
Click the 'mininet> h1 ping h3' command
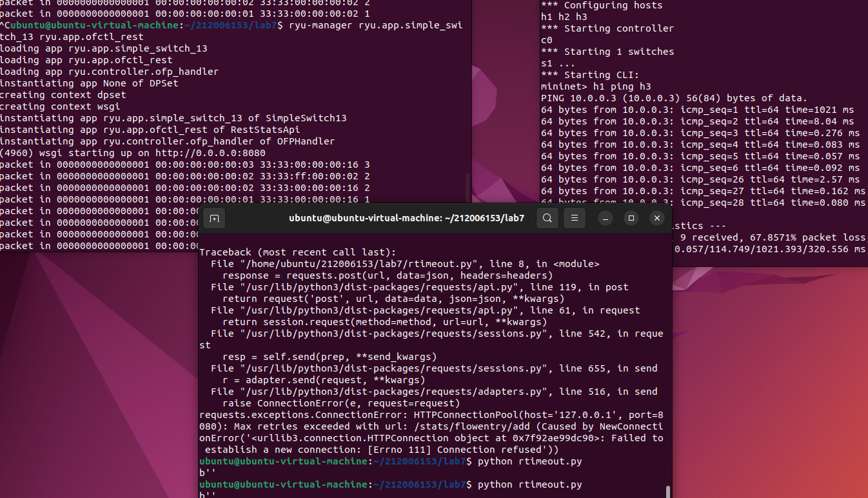pyautogui.click(x=596, y=86)
